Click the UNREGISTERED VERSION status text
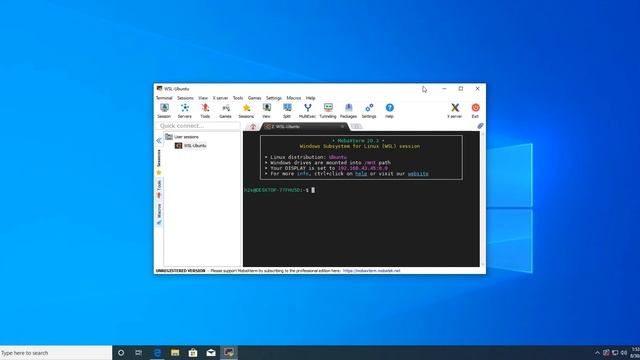640x360 pixels. pos(180,271)
